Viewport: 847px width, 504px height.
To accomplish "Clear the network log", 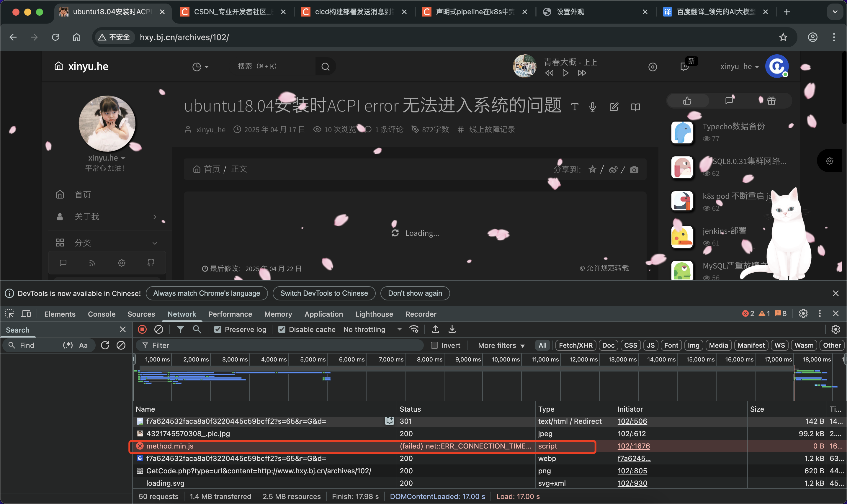I will tap(158, 329).
